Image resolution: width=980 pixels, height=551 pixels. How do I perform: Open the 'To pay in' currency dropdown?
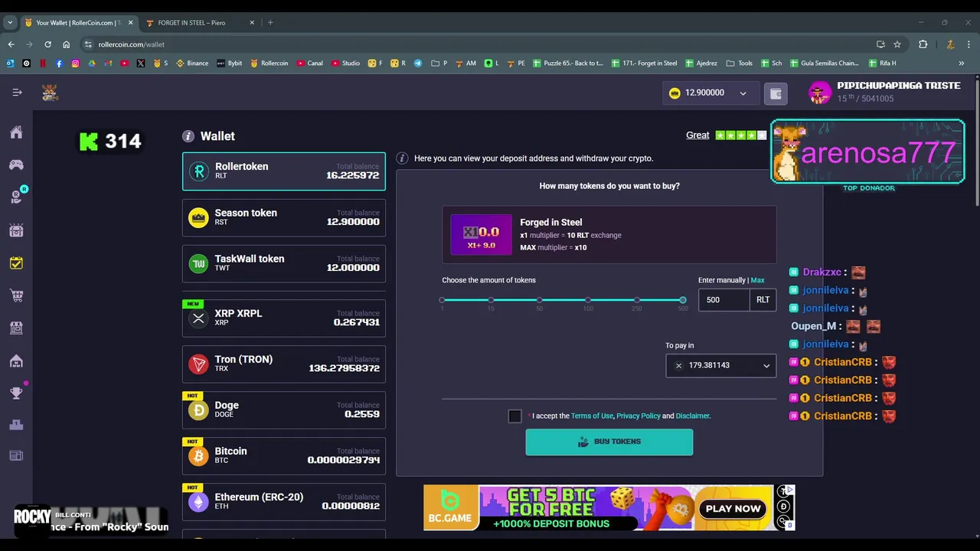[x=720, y=366]
